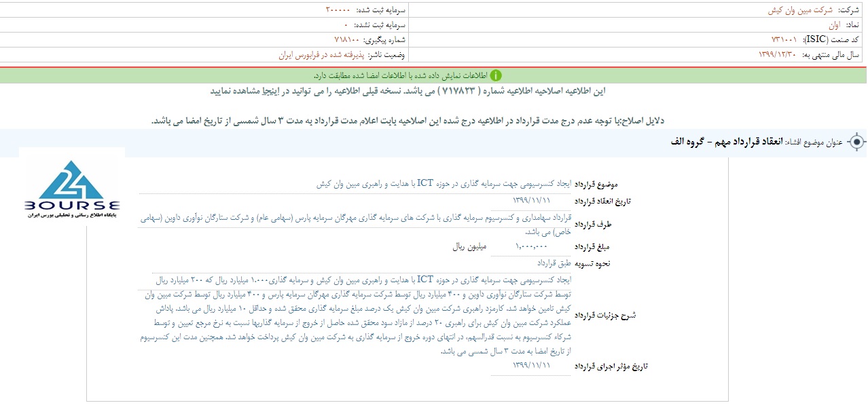Click the دلایل اصلاح correction reason line

[x=408, y=120]
